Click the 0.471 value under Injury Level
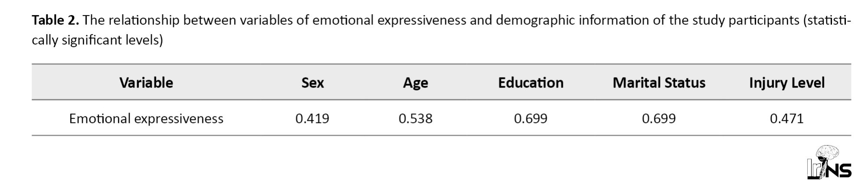The width and height of the screenshot is (868, 191). (787, 119)
